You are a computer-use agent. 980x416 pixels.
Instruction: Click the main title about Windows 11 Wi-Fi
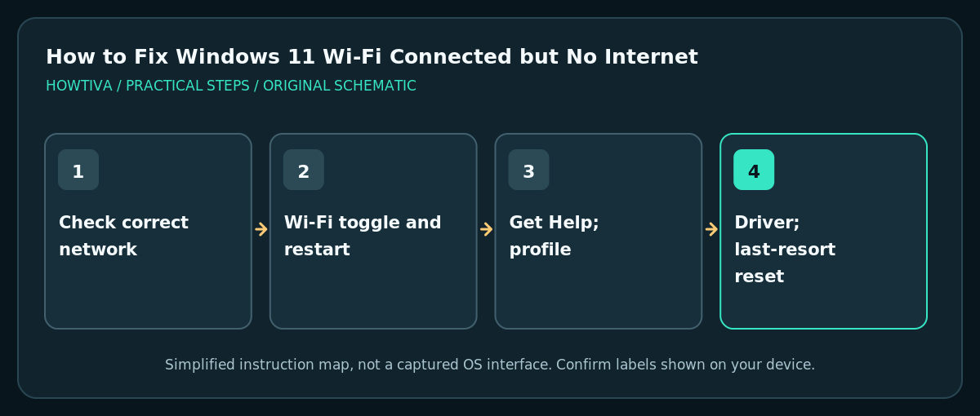click(372, 57)
